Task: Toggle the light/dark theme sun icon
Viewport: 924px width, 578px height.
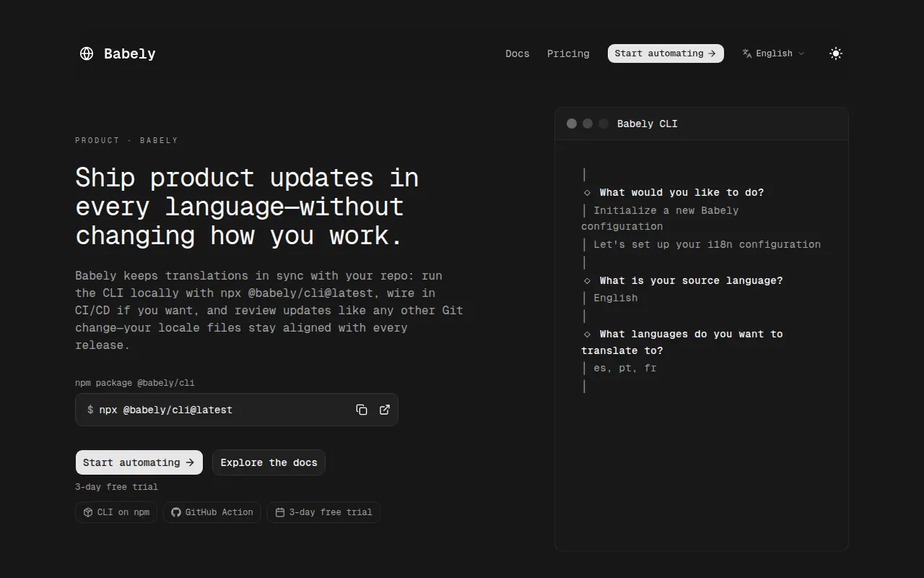Action: (836, 53)
